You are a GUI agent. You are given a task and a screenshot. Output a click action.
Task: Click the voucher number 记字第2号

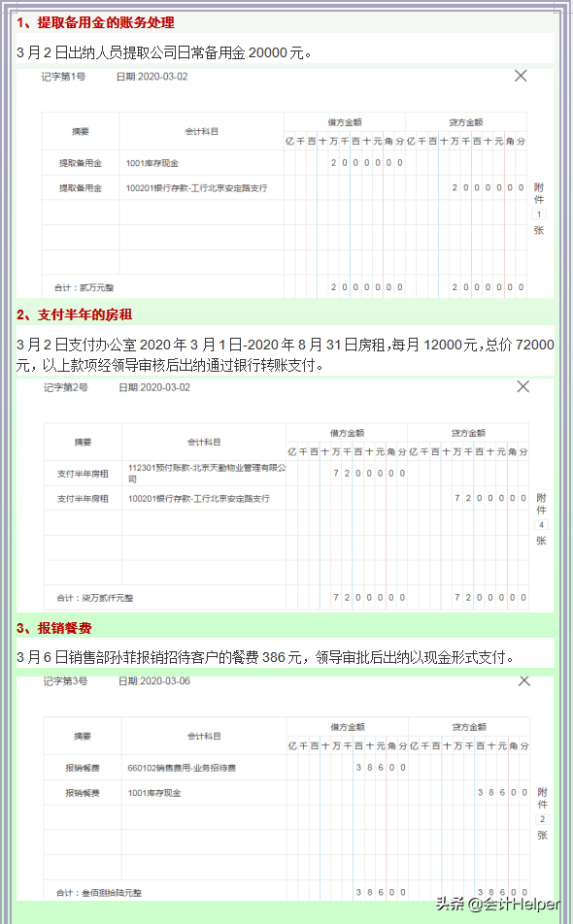point(65,387)
